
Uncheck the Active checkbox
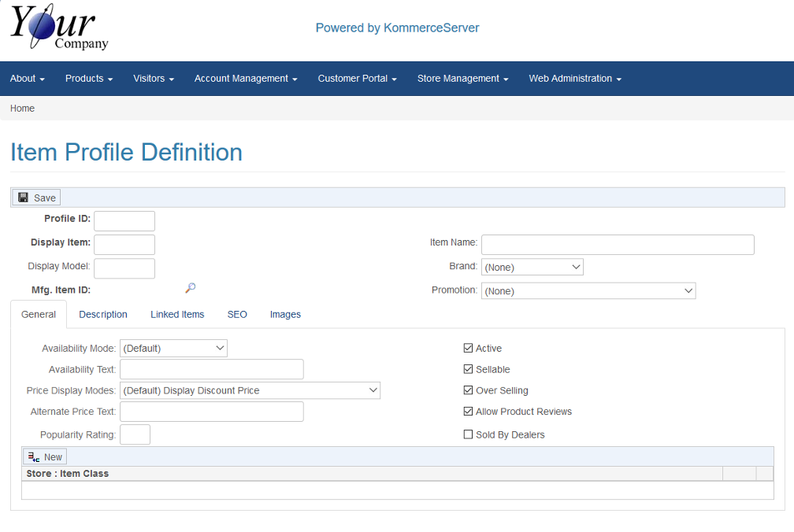pos(469,348)
